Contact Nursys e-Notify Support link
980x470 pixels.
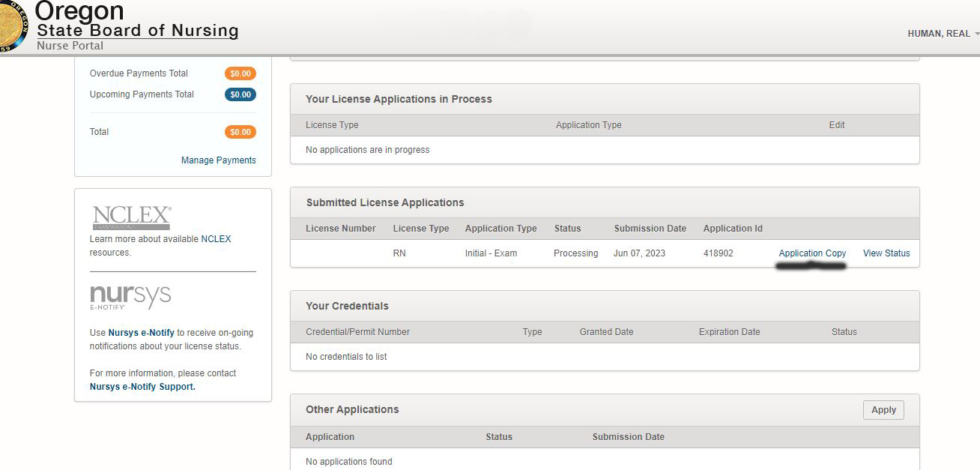(142, 387)
